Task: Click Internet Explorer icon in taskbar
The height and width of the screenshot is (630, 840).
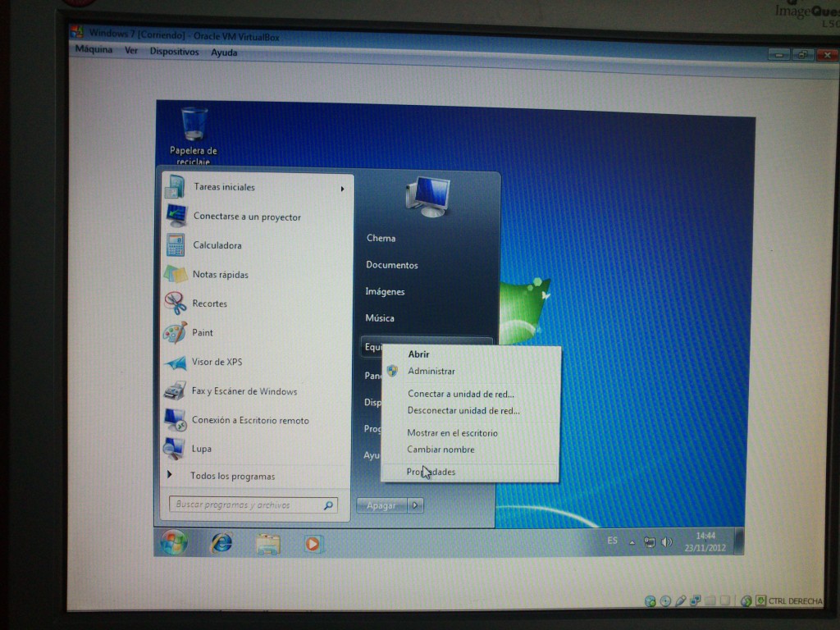Action: click(x=221, y=542)
